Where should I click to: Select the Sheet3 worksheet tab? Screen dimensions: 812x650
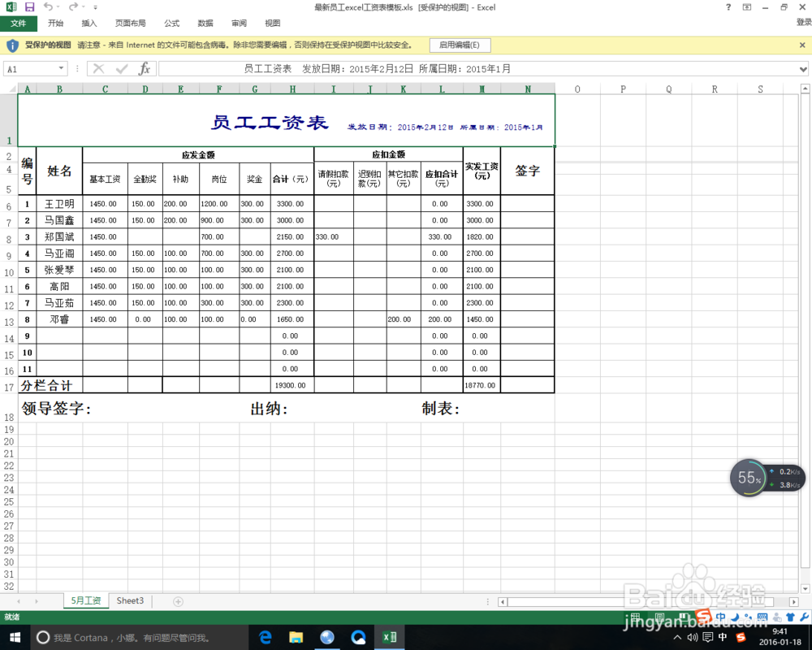pyautogui.click(x=129, y=600)
